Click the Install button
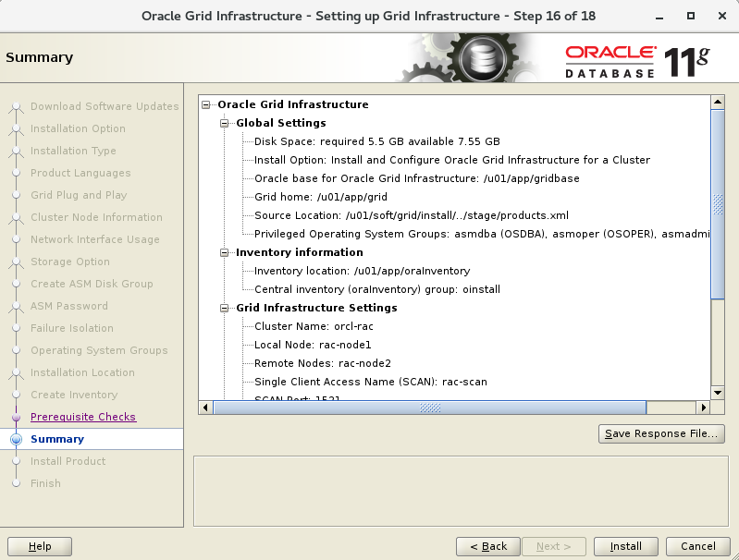Viewport: 739px width, 560px height. pyautogui.click(x=625, y=546)
